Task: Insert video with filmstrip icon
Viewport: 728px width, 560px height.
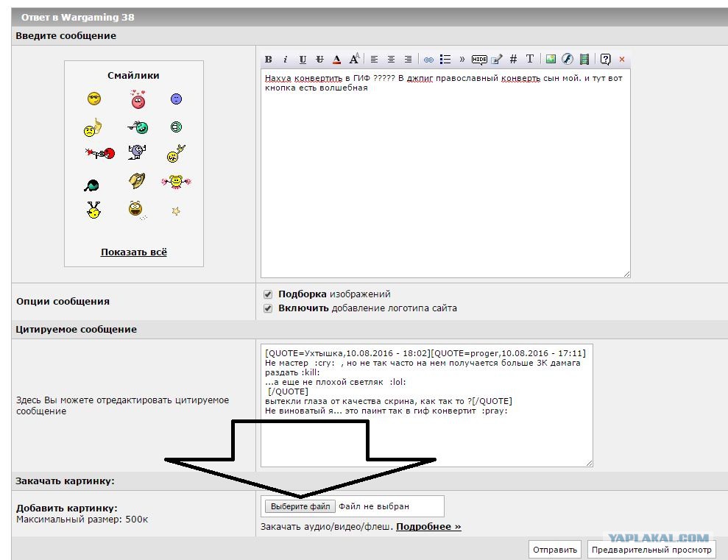Action: (x=584, y=59)
